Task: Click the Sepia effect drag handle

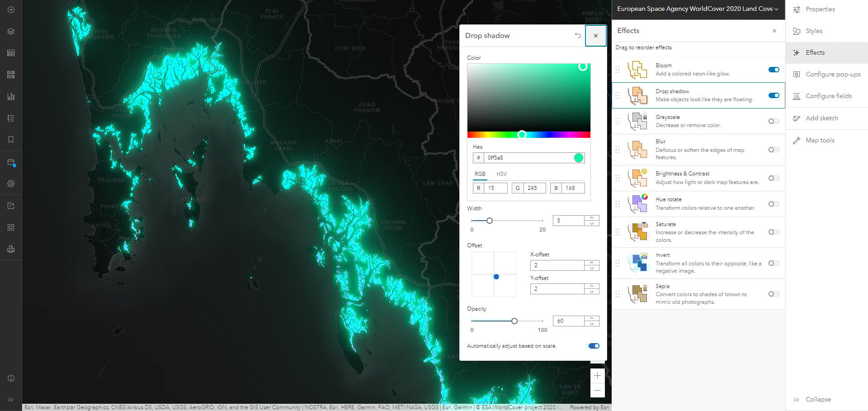Action: click(618, 294)
